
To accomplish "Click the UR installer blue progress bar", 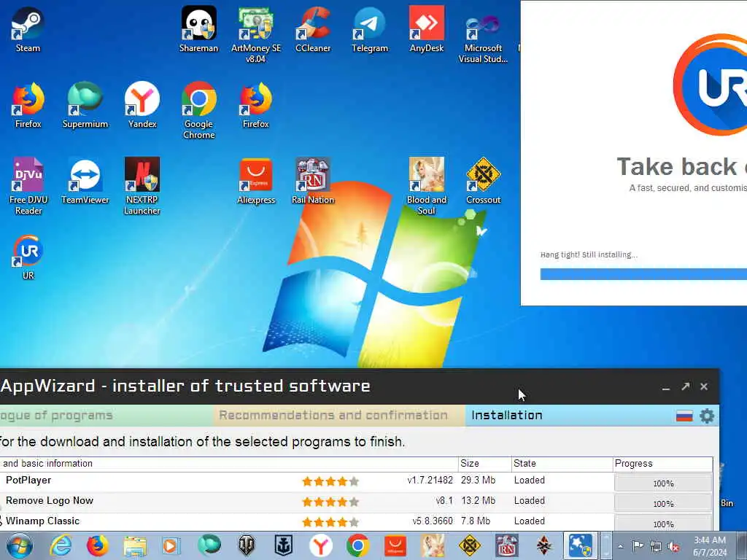I will pos(643,274).
